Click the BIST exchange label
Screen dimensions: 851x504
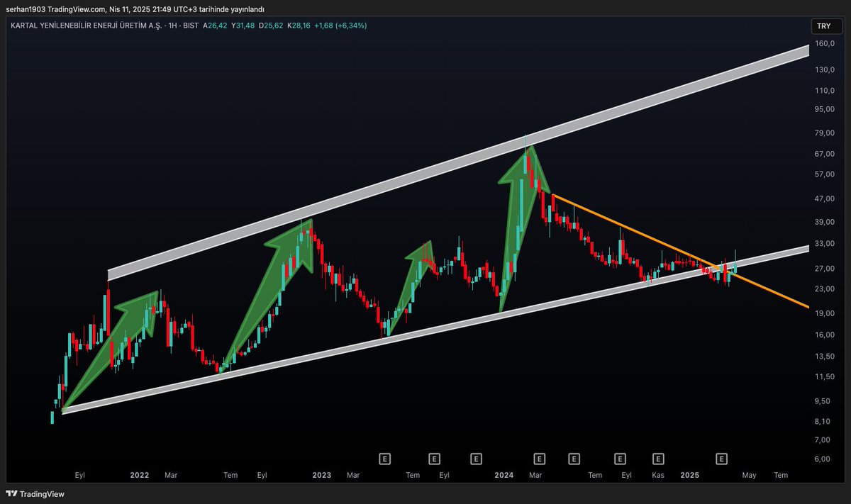(x=190, y=26)
